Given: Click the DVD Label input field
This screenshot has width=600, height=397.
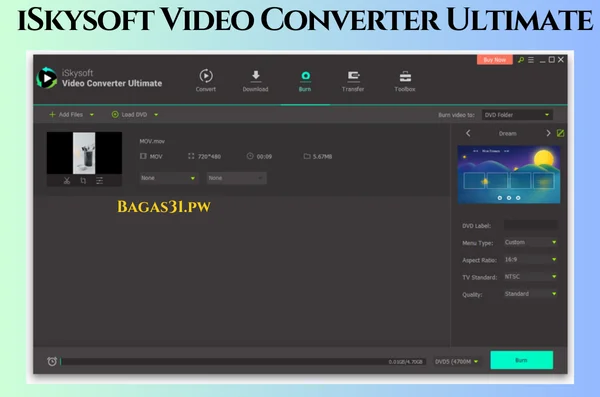Looking at the screenshot, I should click(x=531, y=225).
